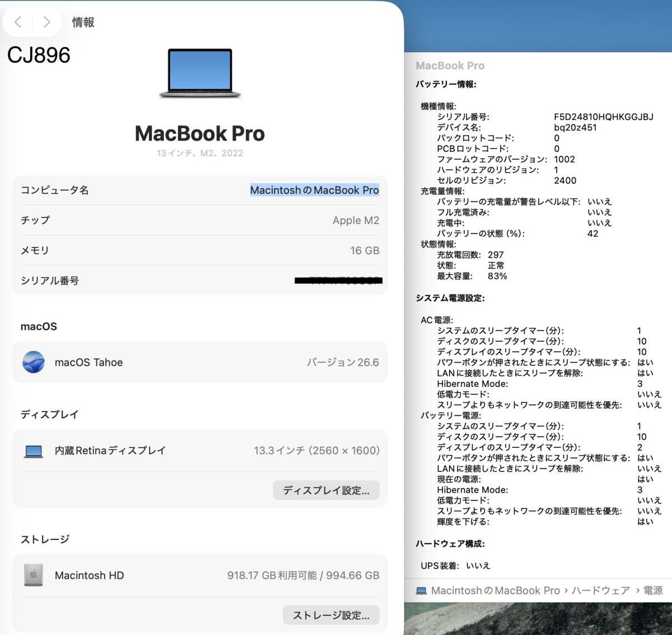The height and width of the screenshot is (635, 672).
Task: Select the macOS Tahoe label
Action: coord(88,362)
